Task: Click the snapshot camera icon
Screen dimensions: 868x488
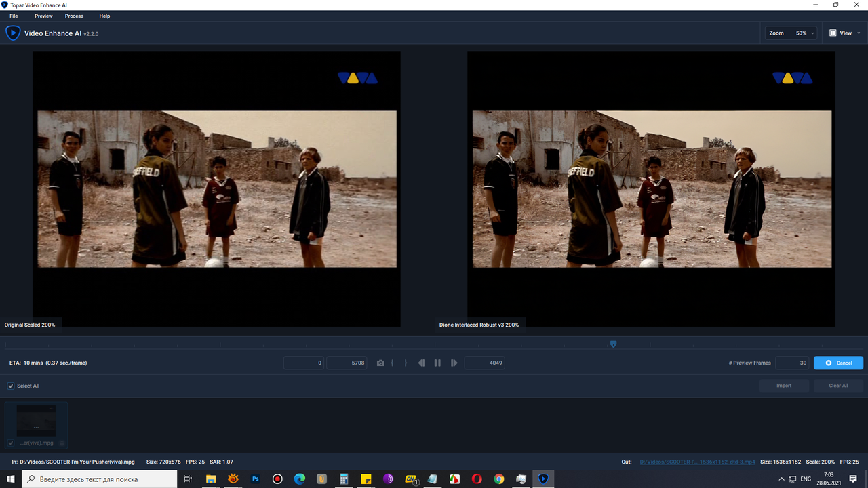Action: (x=380, y=363)
